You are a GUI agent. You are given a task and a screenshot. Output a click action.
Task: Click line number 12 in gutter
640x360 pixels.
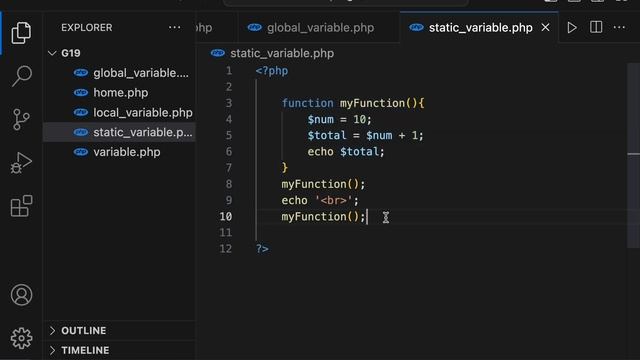226,249
